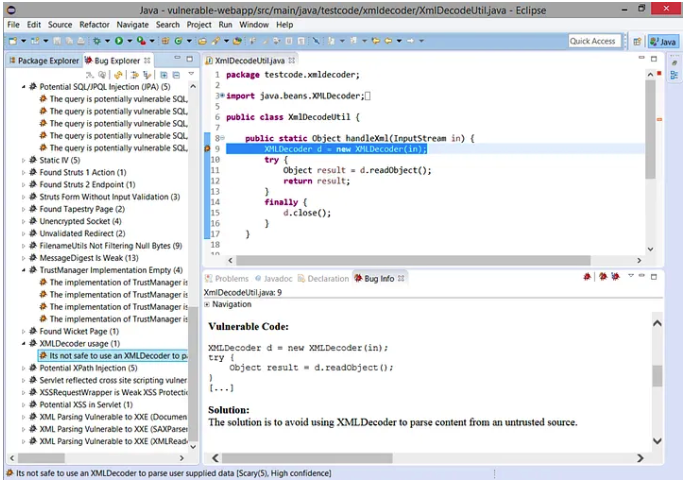Click the Bug Explorer refresh arrows icon
687x485 pixels.
(x=118, y=75)
